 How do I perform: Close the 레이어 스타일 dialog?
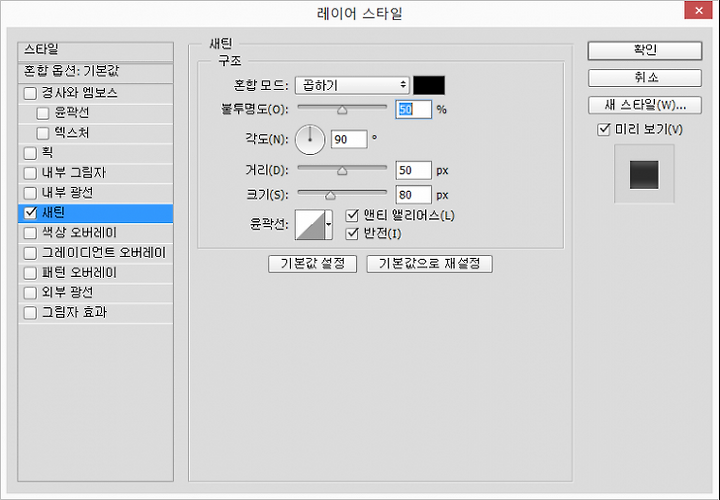(x=698, y=11)
